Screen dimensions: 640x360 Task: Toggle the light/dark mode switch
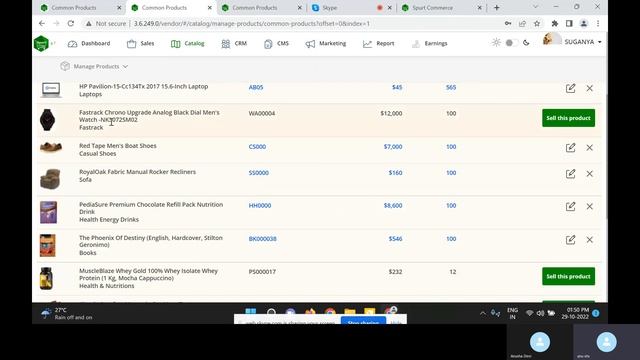511,42
